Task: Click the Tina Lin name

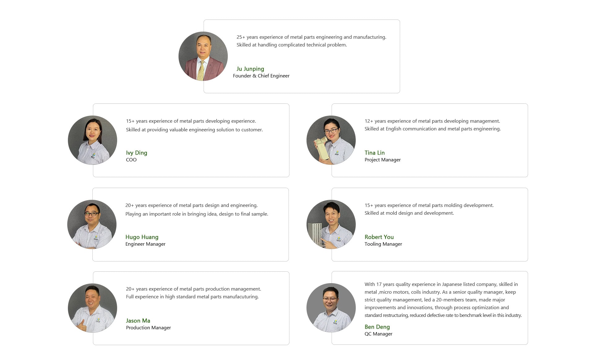Action: [374, 153]
